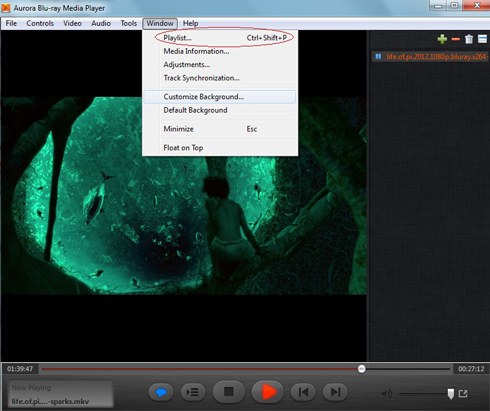Open the Help menu

(191, 23)
